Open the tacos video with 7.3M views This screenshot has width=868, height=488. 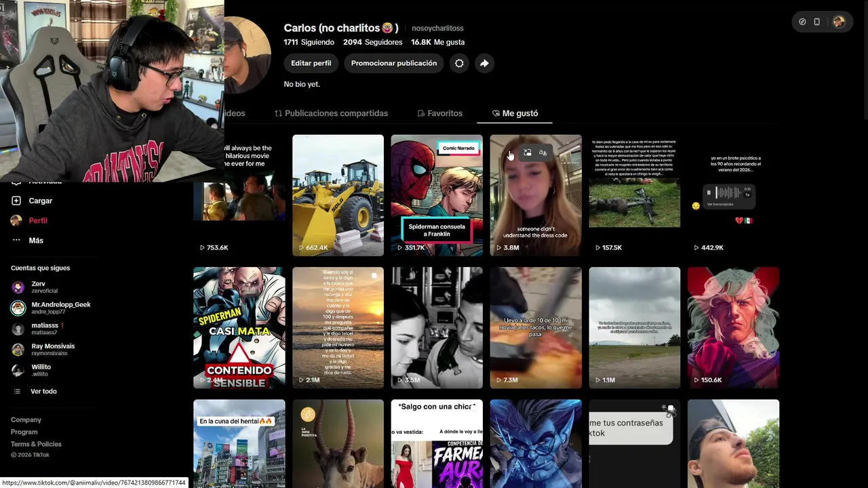[x=536, y=327]
